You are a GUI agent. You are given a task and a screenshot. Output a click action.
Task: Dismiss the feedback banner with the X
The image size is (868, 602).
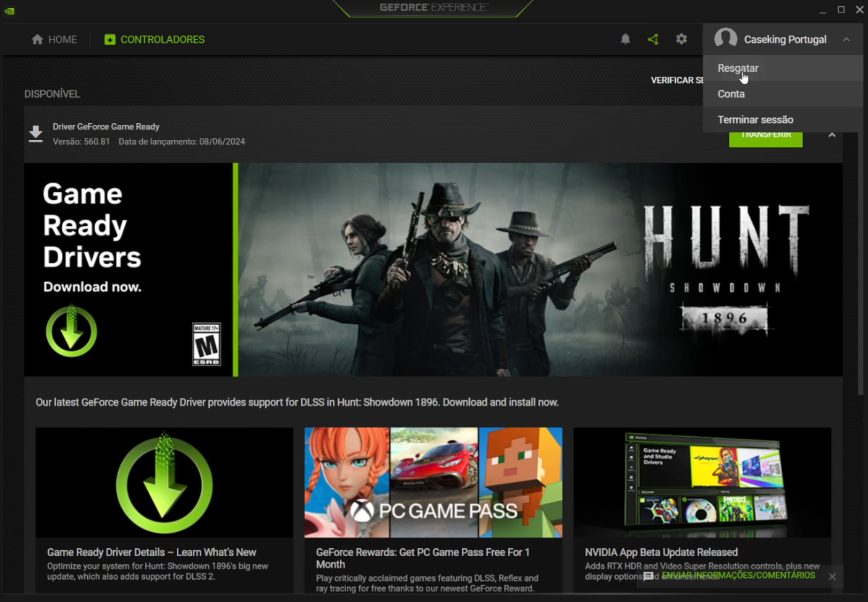(832, 576)
